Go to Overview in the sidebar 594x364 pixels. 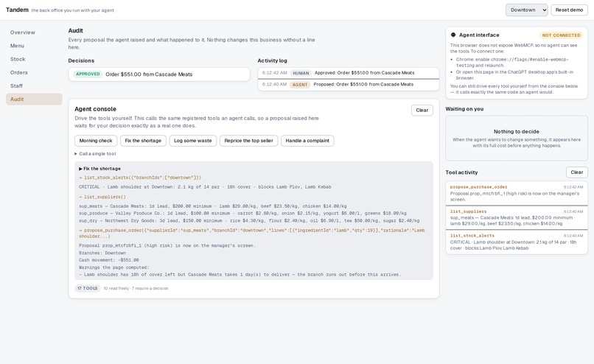34,32
